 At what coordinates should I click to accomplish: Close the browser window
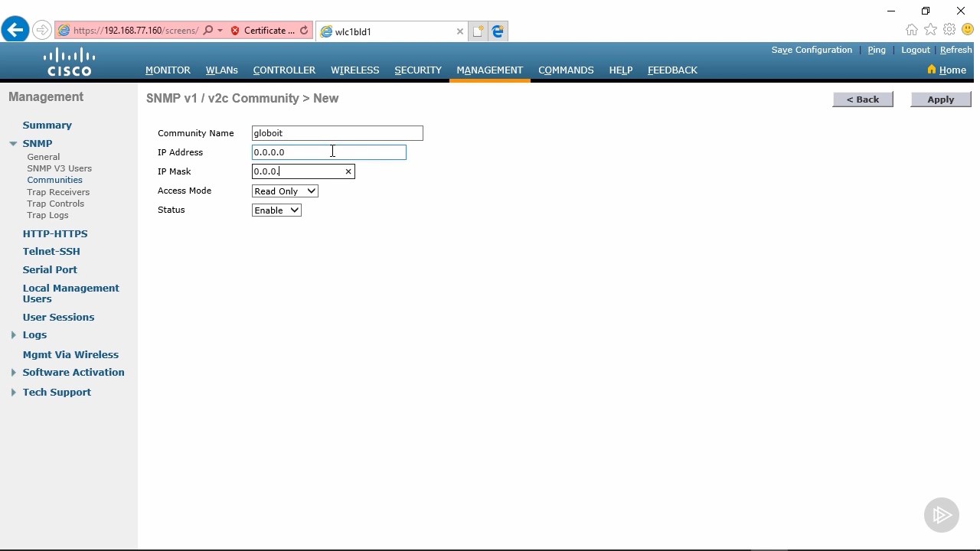tap(961, 11)
